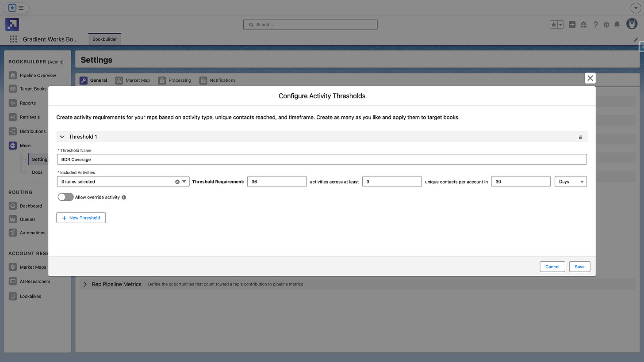This screenshot has height=362, width=644.
Task: Open the Lookalikes icon
Action: click(13, 296)
